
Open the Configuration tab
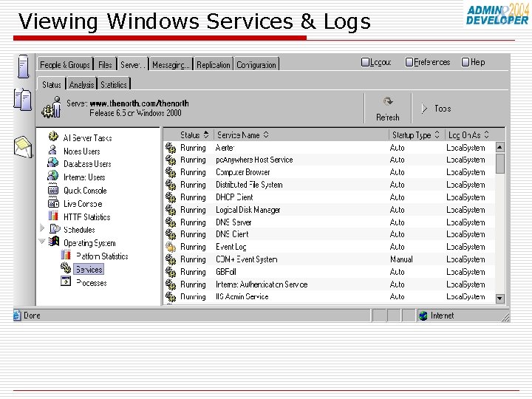256,64
